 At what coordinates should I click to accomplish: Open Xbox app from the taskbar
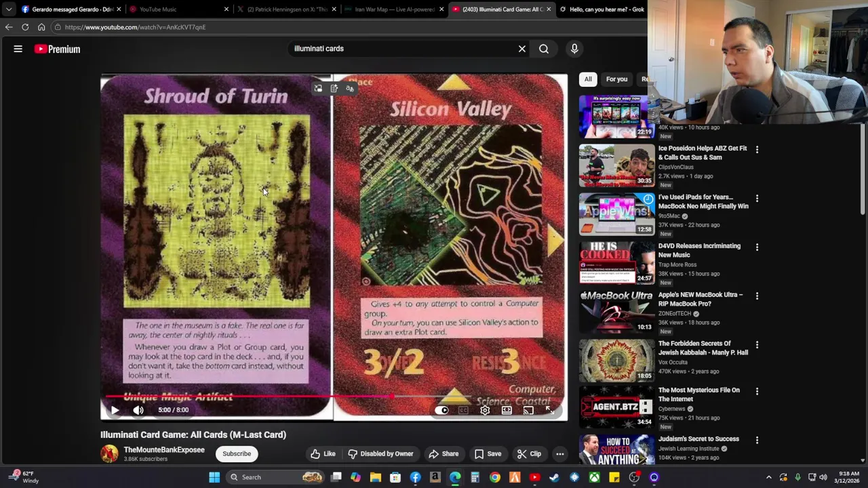click(x=595, y=477)
